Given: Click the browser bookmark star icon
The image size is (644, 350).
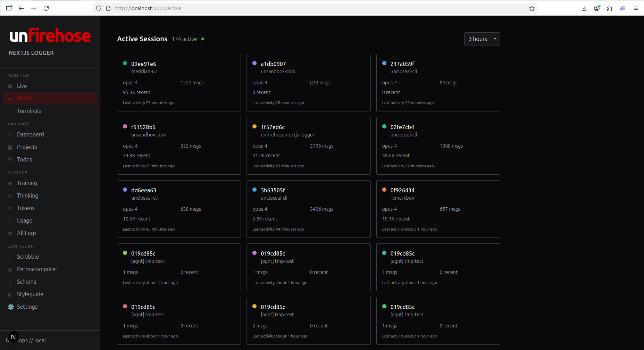Looking at the screenshot, I should [532, 8].
